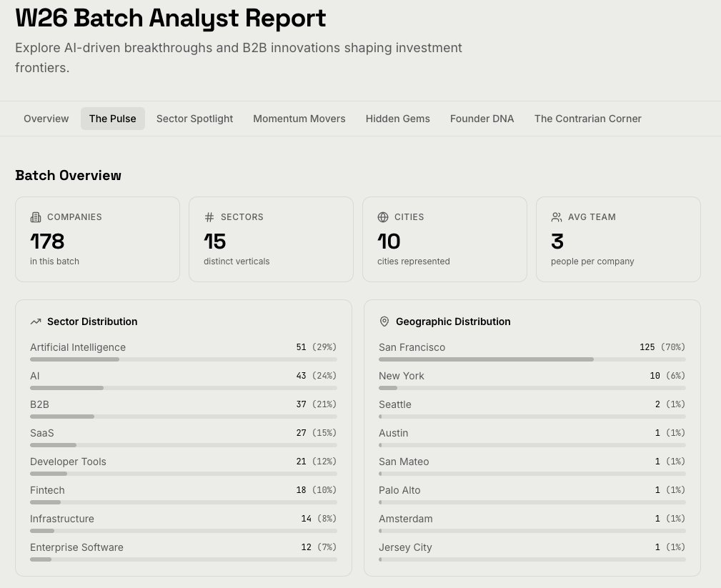The height and width of the screenshot is (588, 721).
Task: Click the '10 (6%)' value
Action: click(667, 375)
